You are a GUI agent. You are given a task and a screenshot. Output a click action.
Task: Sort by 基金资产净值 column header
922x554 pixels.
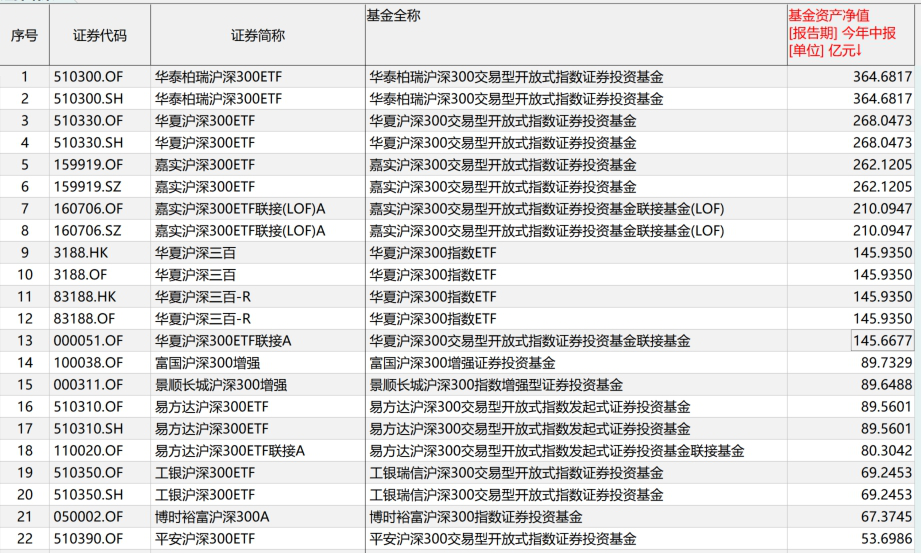pos(850,35)
